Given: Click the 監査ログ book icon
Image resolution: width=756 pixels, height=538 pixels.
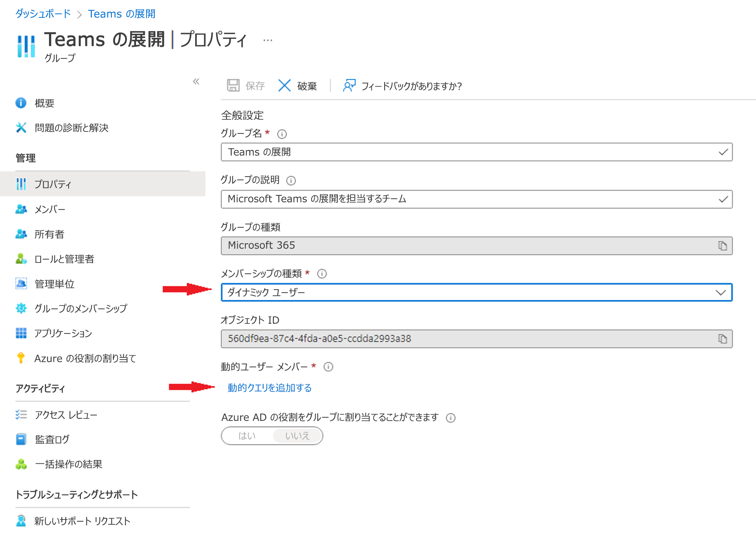Looking at the screenshot, I should [x=21, y=439].
